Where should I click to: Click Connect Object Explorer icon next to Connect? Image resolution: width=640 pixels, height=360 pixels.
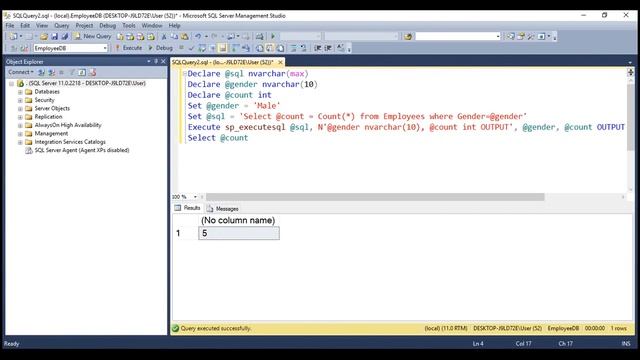coord(41,72)
